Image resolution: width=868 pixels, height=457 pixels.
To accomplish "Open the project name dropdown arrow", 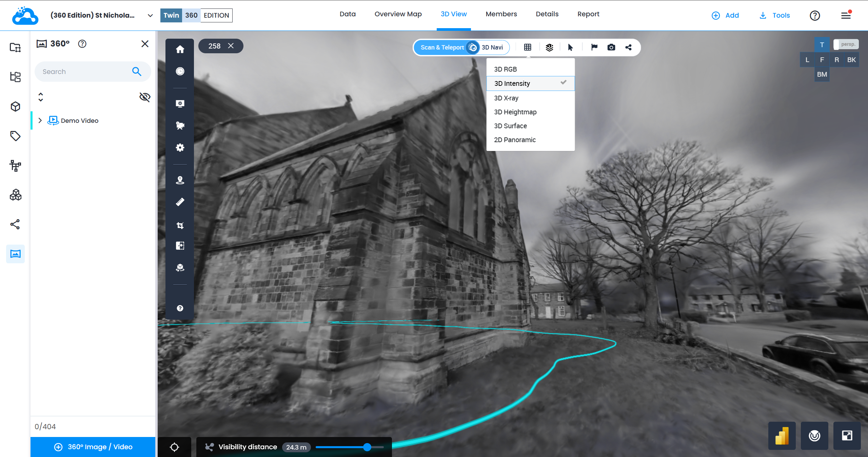I will coord(150,16).
